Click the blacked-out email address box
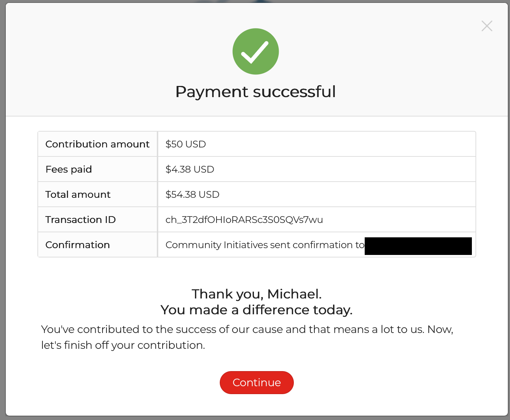The height and width of the screenshot is (420, 510). pos(418,246)
